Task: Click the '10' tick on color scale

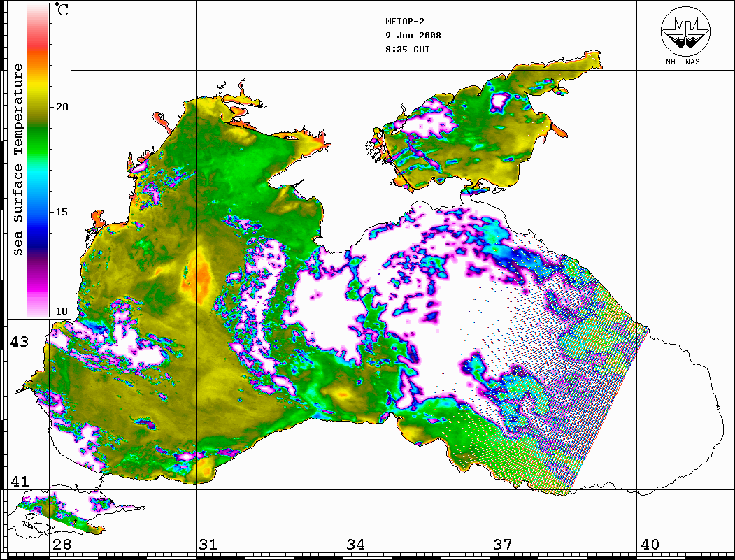Action: 62,311
